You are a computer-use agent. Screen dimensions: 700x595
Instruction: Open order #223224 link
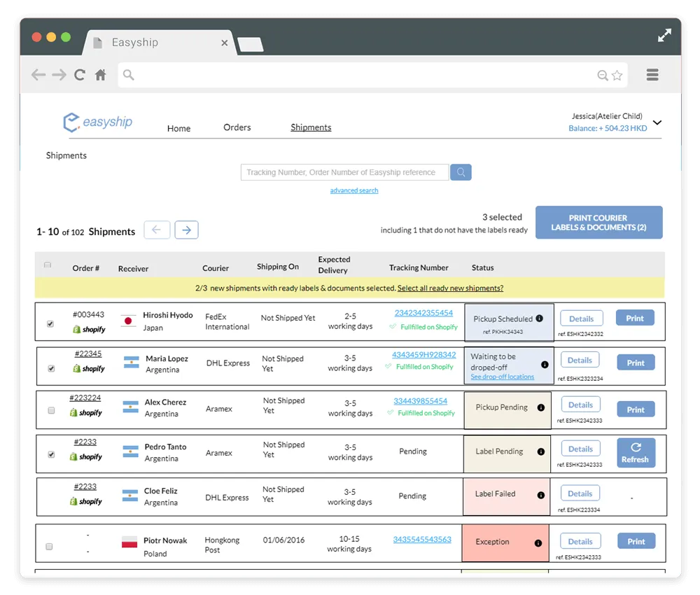click(x=85, y=398)
